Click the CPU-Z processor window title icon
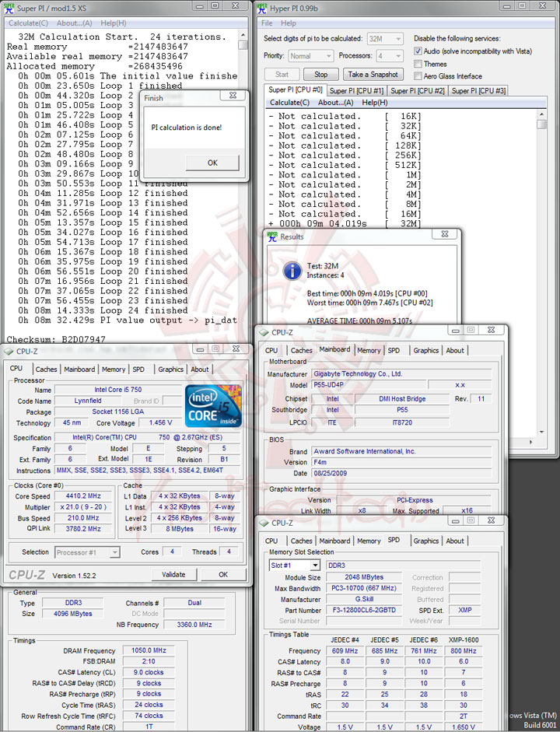This screenshot has height=732, width=560. click(9, 351)
